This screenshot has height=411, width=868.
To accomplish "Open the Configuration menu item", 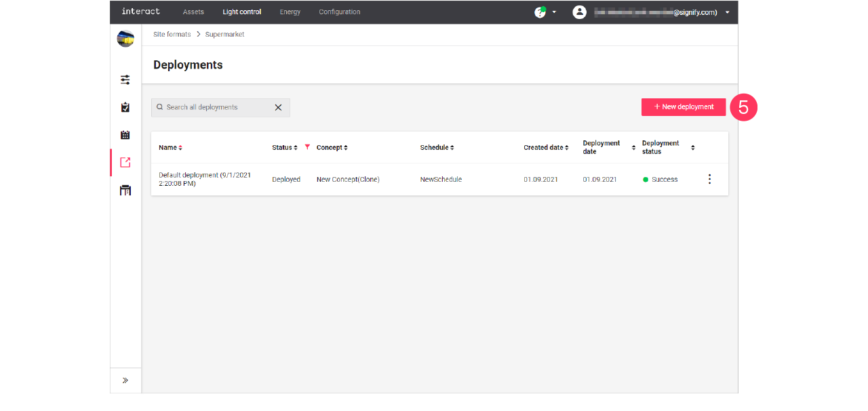I will click(339, 12).
